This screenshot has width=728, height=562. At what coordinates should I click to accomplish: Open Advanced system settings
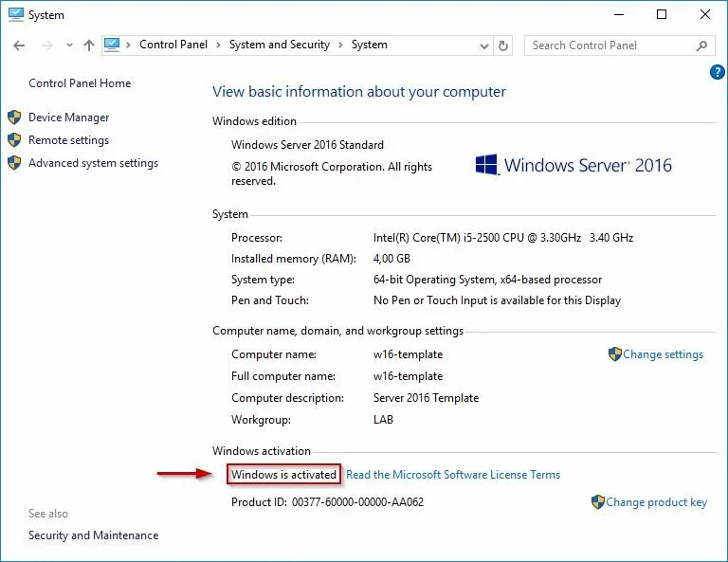click(93, 163)
